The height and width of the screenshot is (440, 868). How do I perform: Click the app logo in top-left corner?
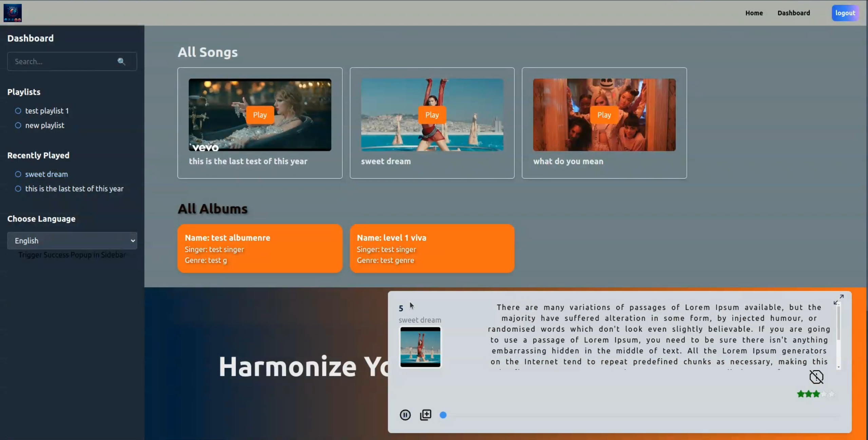13,13
